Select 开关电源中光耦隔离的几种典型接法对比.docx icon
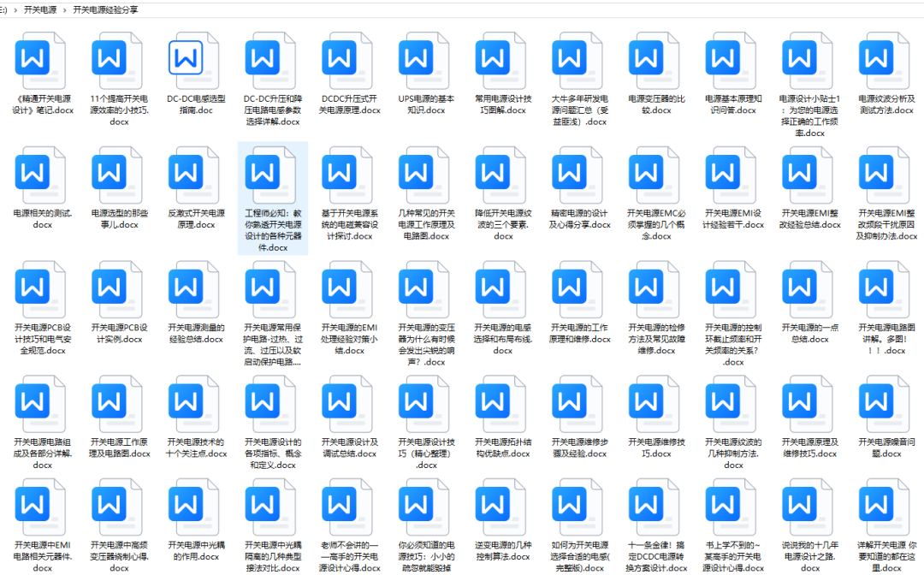This screenshot has height=575, width=924. pos(270,507)
